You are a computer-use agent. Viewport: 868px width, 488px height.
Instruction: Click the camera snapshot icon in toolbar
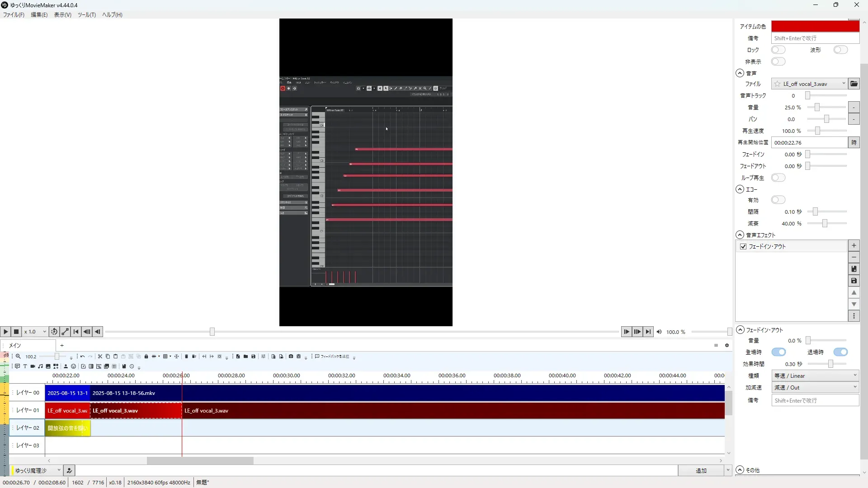click(x=291, y=357)
